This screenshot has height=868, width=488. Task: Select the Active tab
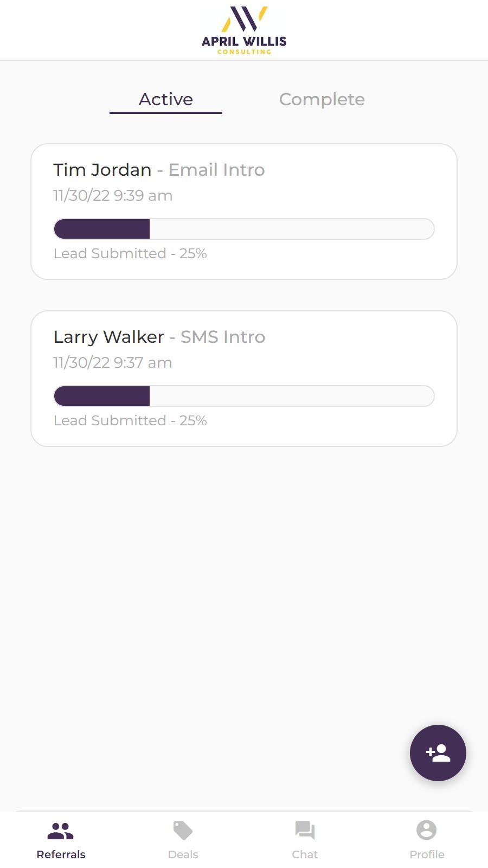tap(166, 100)
